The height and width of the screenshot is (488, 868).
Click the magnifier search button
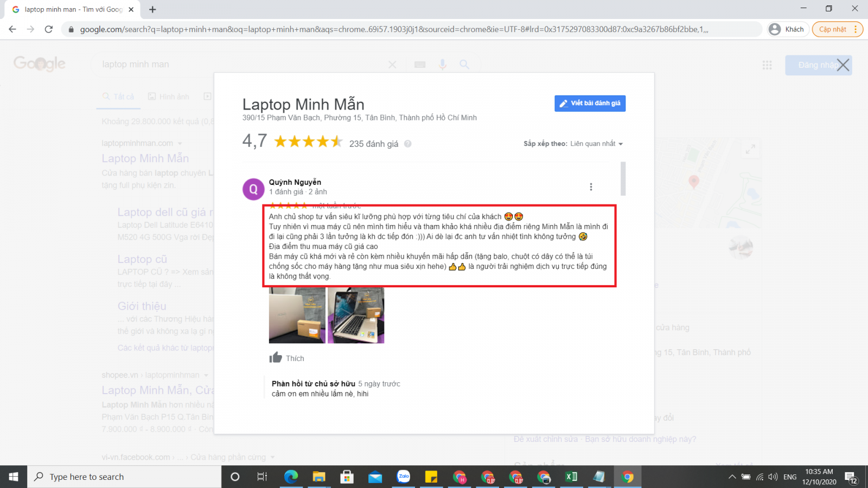464,65
